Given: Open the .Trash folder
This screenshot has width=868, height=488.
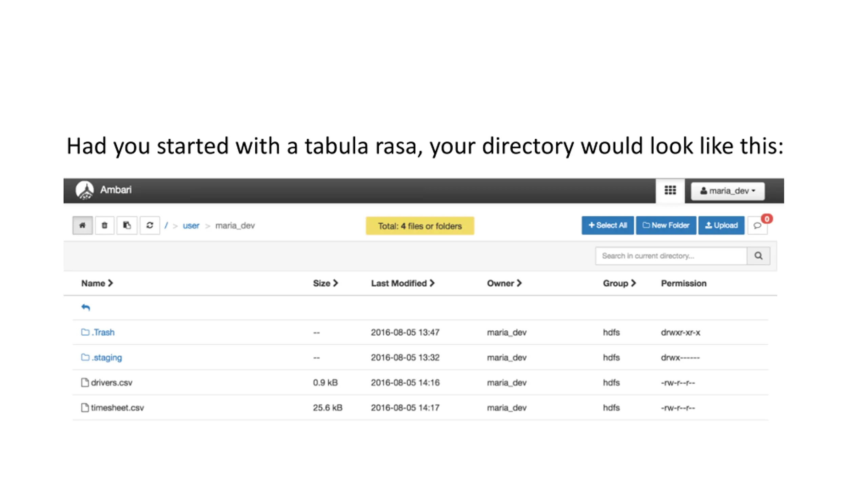Looking at the screenshot, I should click(x=103, y=332).
